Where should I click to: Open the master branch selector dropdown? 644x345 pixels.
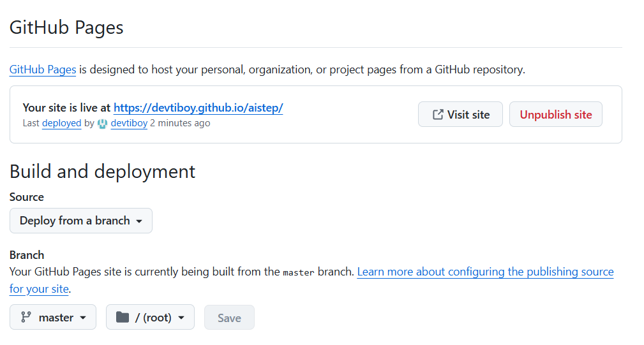click(x=53, y=317)
